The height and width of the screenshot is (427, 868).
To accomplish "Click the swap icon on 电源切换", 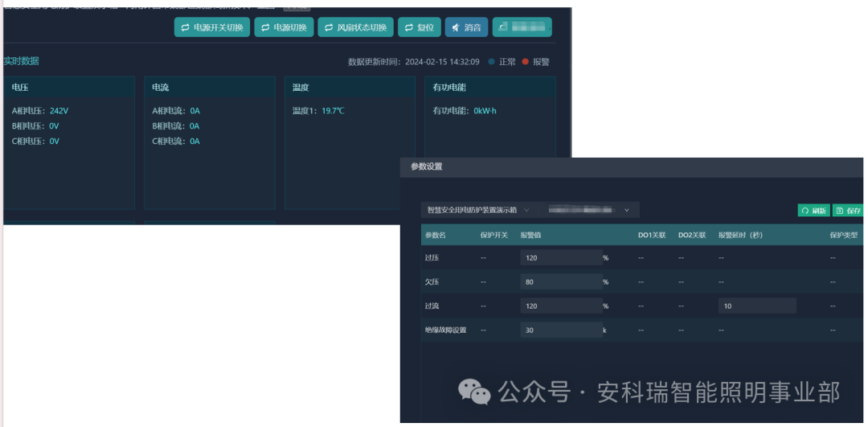I will tap(265, 27).
